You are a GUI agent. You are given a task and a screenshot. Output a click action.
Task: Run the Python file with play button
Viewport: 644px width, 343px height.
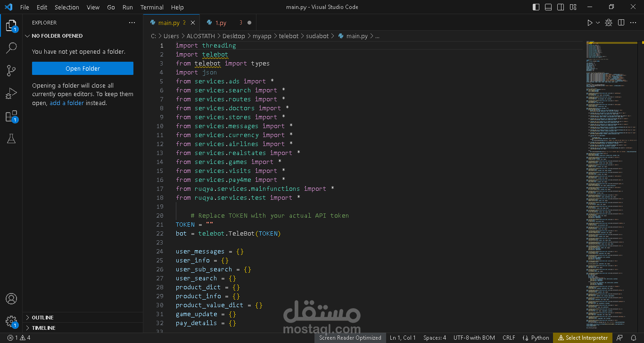click(589, 23)
